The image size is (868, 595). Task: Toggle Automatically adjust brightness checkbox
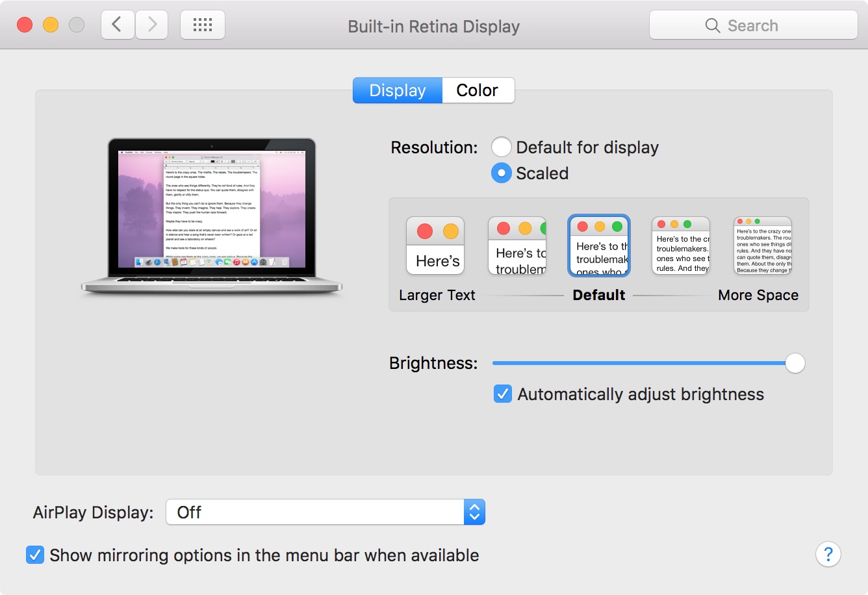click(x=503, y=394)
